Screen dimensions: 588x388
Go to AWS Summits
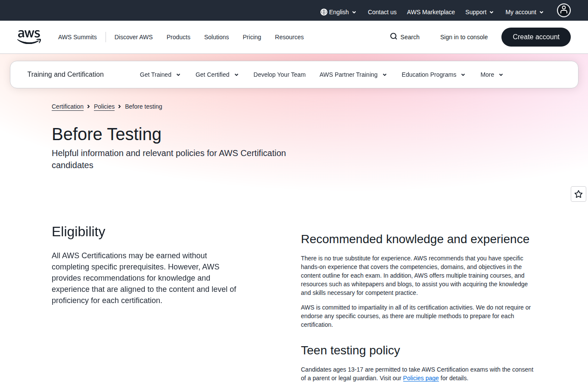78,37
